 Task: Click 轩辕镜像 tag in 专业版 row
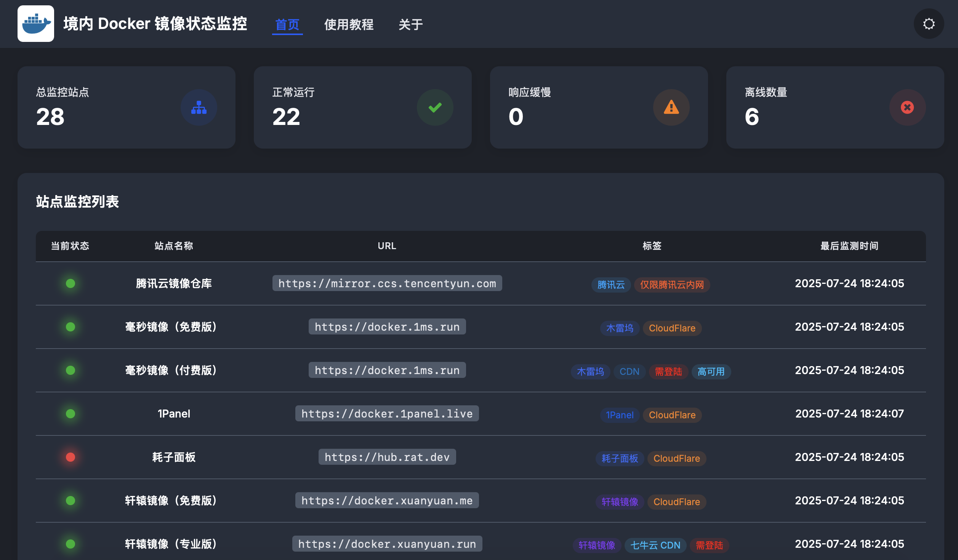pyautogui.click(x=597, y=546)
